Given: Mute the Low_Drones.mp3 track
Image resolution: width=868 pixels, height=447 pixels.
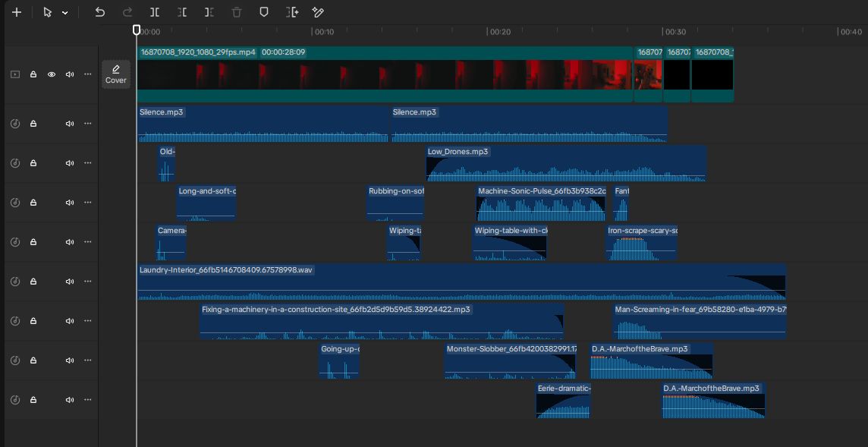Looking at the screenshot, I should (x=70, y=163).
